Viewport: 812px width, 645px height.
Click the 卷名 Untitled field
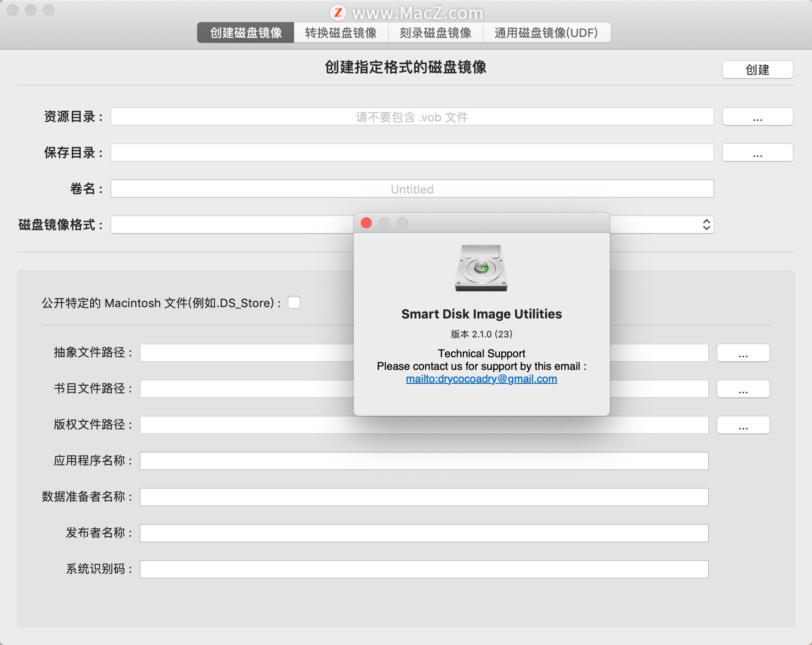[412, 189]
